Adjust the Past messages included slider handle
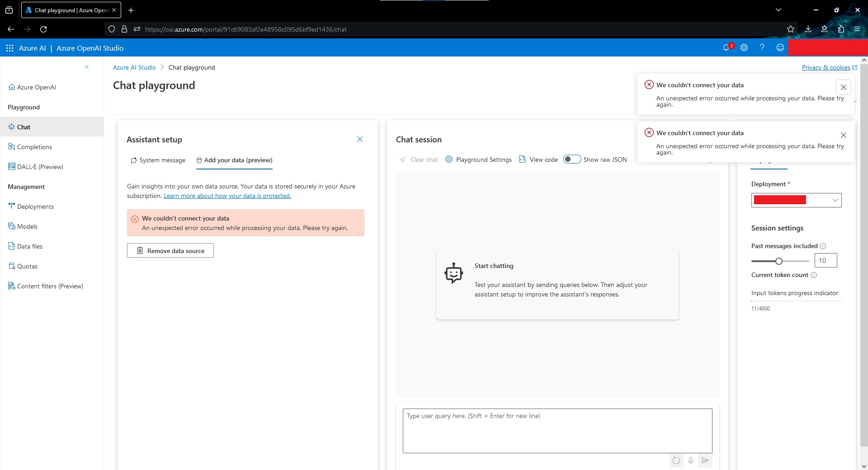The width and height of the screenshot is (868, 470). [778, 261]
